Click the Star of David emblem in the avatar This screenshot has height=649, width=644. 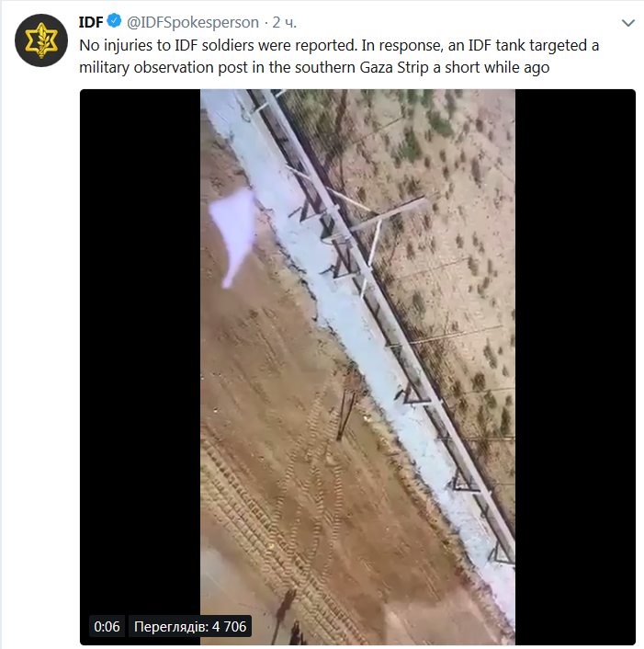[41, 40]
